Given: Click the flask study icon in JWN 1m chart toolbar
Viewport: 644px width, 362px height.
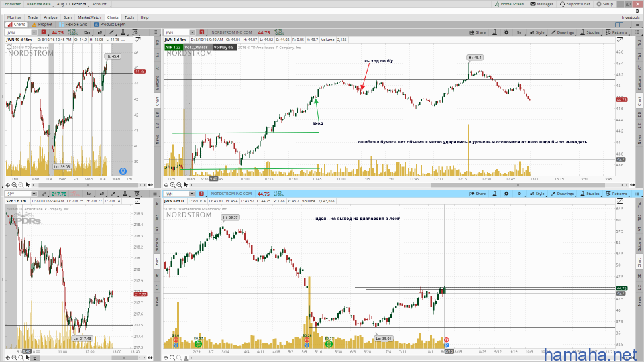Looking at the screenshot, I should [x=494, y=32].
